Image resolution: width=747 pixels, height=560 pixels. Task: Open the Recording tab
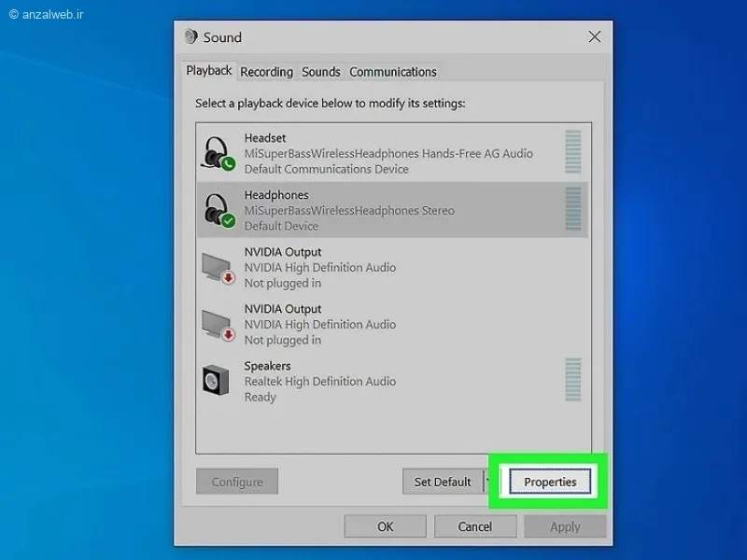[x=266, y=72]
